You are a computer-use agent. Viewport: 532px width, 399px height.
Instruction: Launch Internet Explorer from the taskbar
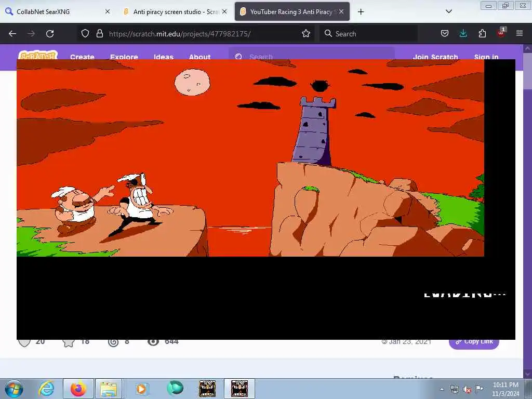coord(46,389)
